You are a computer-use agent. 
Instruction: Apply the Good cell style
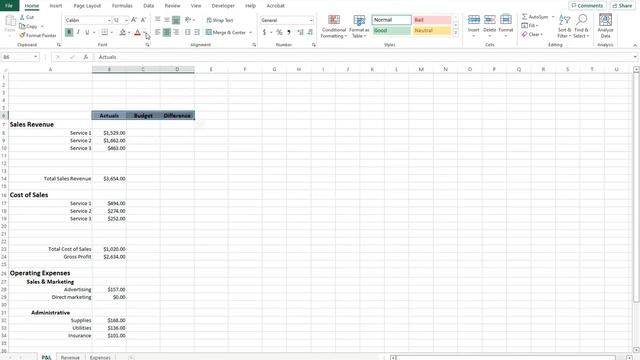391,31
